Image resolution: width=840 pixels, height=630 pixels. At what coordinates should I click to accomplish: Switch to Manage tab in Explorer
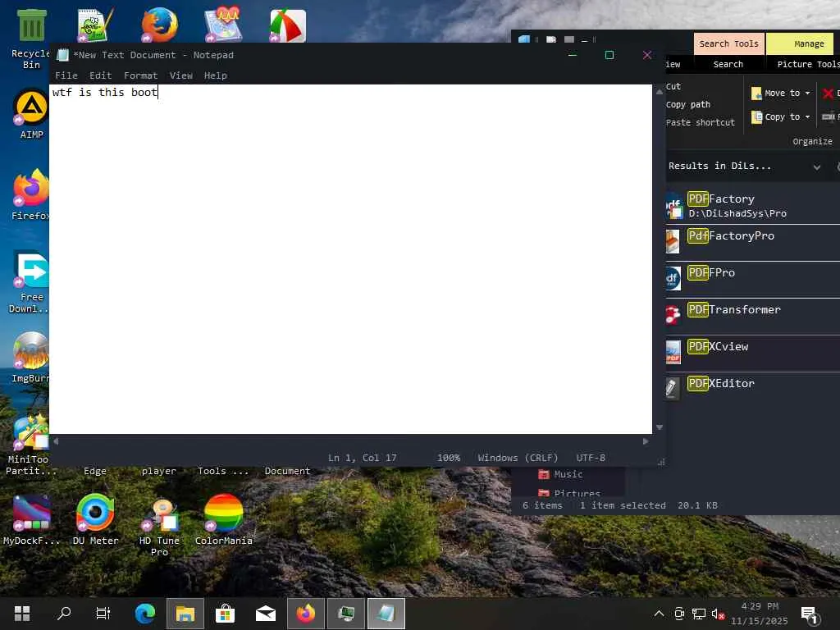point(800,44)
